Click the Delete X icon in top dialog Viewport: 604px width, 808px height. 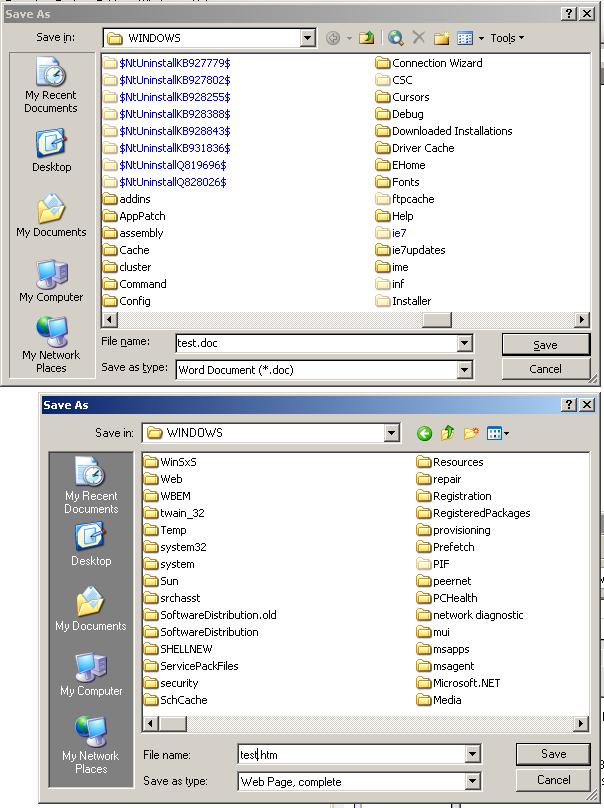coord(418,37)
